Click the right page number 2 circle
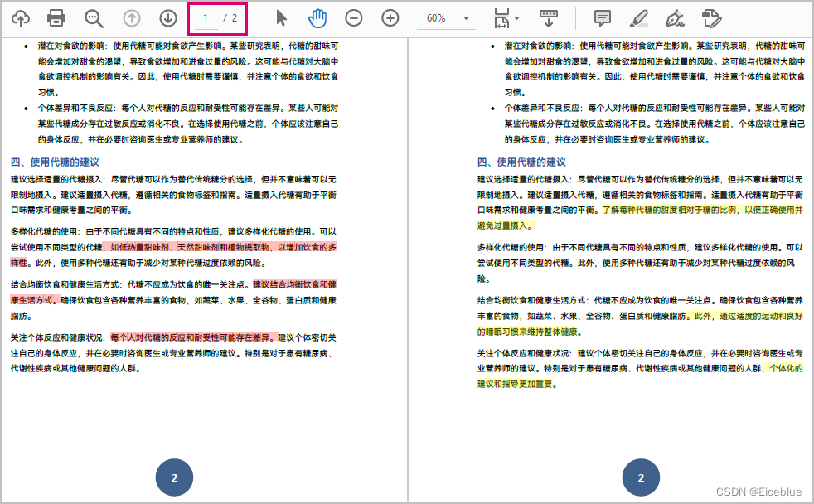The height and width of the screenshot is (504, 814). point(641,477)
